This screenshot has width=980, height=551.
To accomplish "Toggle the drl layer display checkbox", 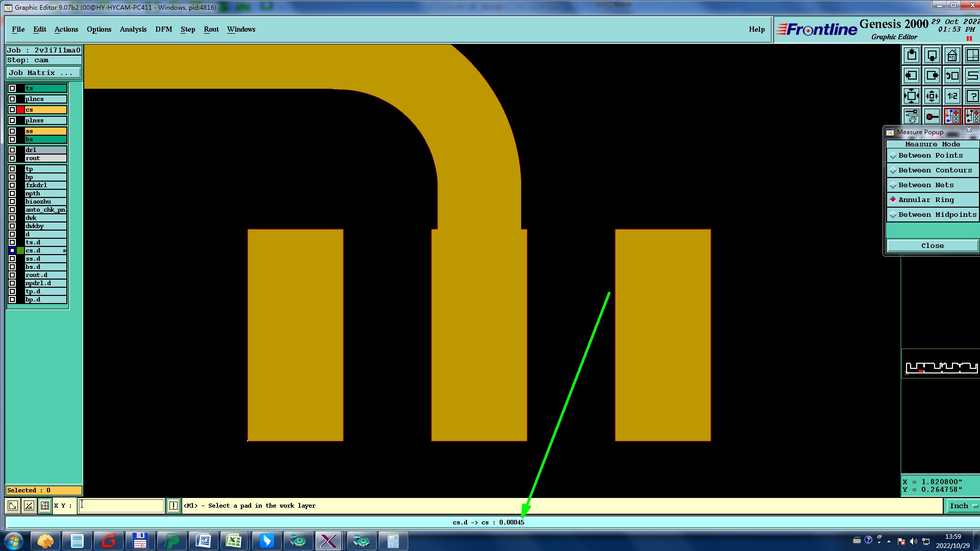I will 12,150.
